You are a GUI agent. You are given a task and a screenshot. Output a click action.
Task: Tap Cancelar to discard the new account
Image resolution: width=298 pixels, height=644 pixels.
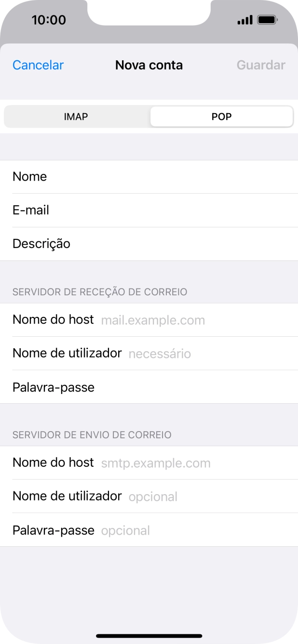(x=38, y=65)
